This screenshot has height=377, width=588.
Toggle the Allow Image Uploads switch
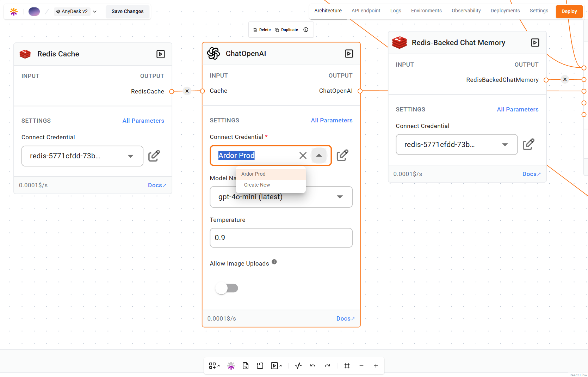[227, 288]
